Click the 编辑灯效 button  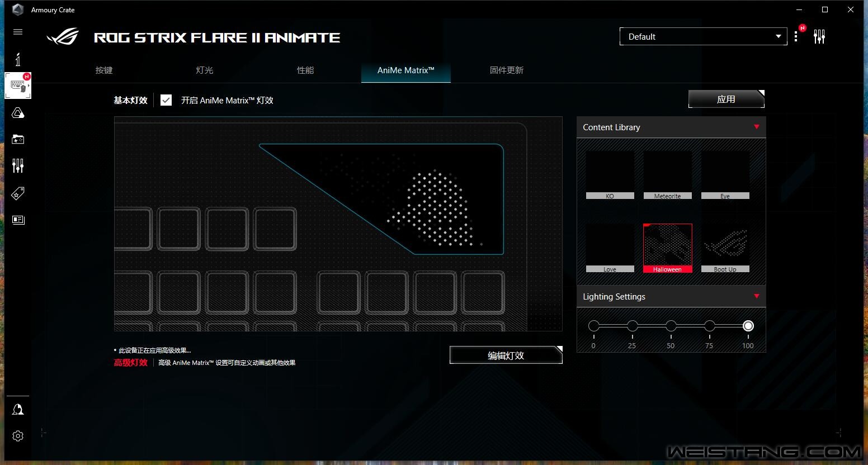(506, 355)
